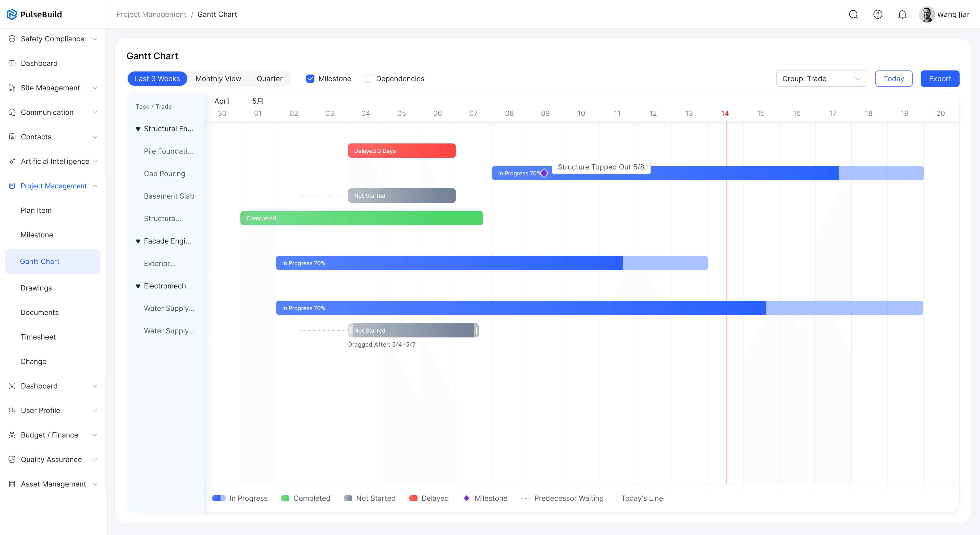Expand the Artificial Intelligence chevron
980x535 pixels.
[x=95, y=161]
